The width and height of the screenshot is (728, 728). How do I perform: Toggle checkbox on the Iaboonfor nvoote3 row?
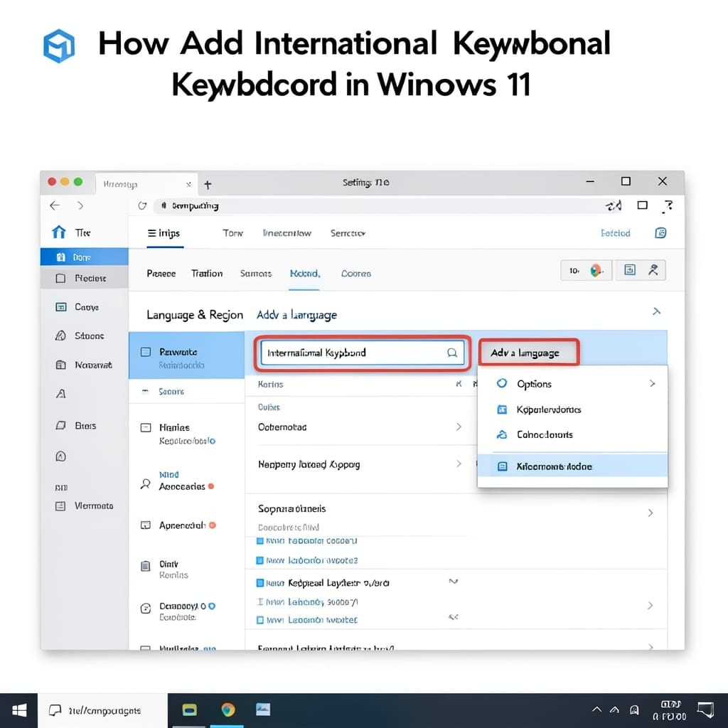(260, 560)
